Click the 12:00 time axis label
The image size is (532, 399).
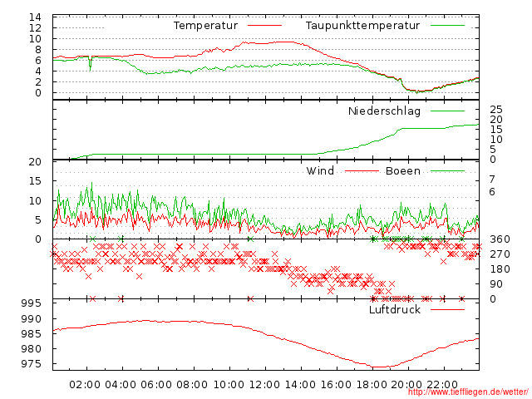264,385
